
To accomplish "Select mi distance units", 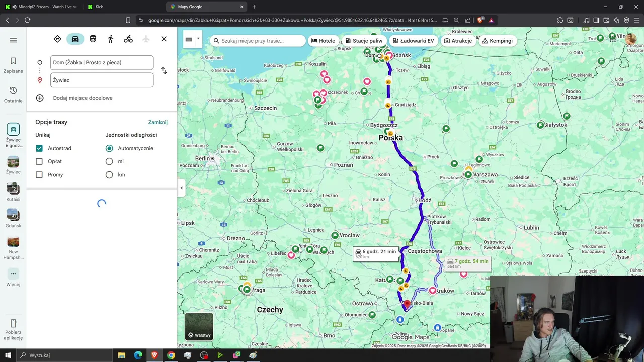I will pos(109,161).
